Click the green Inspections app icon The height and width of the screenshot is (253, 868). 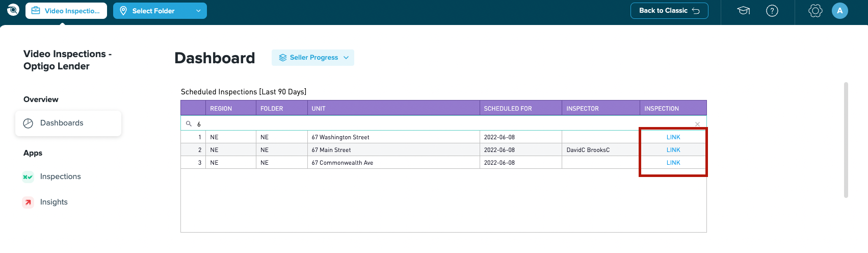click(28, 176)
